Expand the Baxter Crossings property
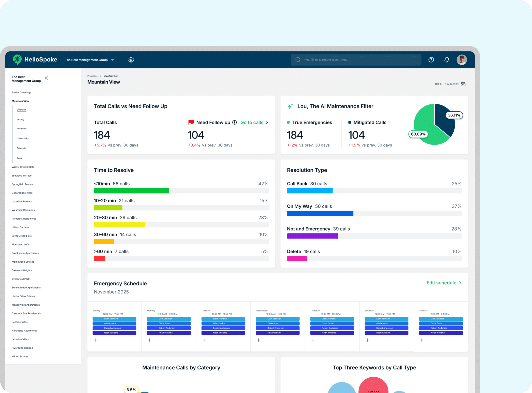This screenshot has height=393, width=532. point(21,92)
